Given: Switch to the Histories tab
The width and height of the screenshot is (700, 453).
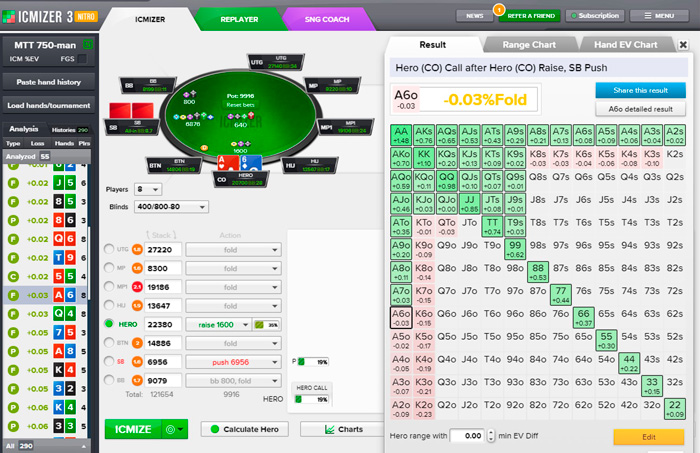Looking at the screenshot, I should (70, 130).
